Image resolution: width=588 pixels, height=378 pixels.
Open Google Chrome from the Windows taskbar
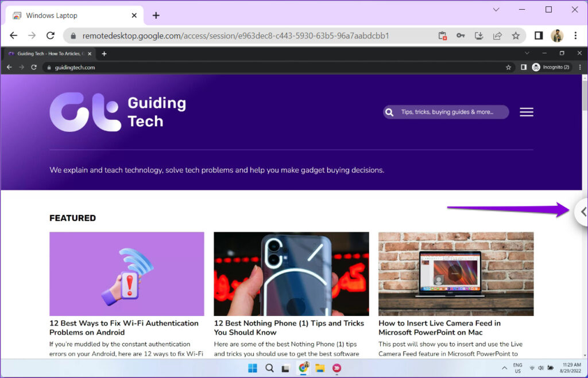point(304,368)
